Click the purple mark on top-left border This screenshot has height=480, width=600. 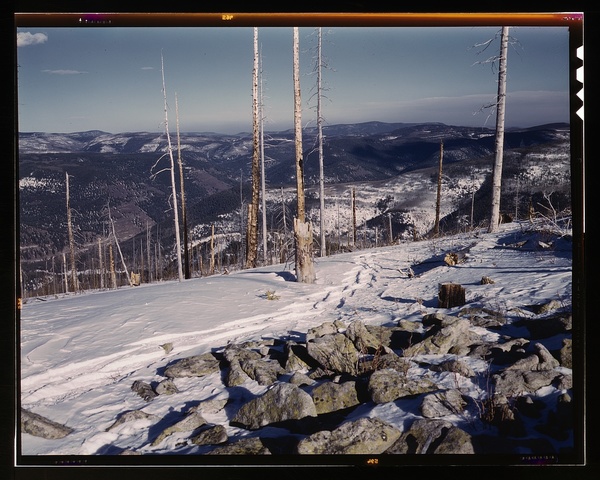96,17
